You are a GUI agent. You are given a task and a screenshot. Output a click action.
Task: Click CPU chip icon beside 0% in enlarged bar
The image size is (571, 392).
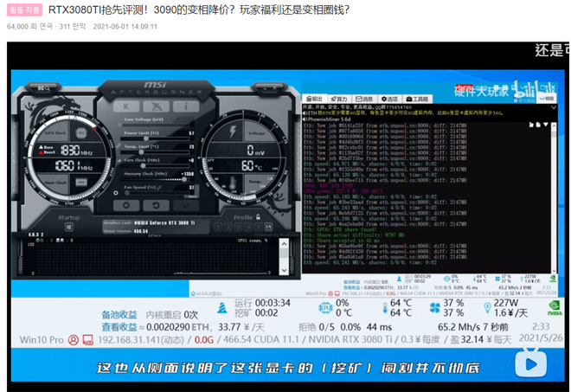click(x=325, y=308)
